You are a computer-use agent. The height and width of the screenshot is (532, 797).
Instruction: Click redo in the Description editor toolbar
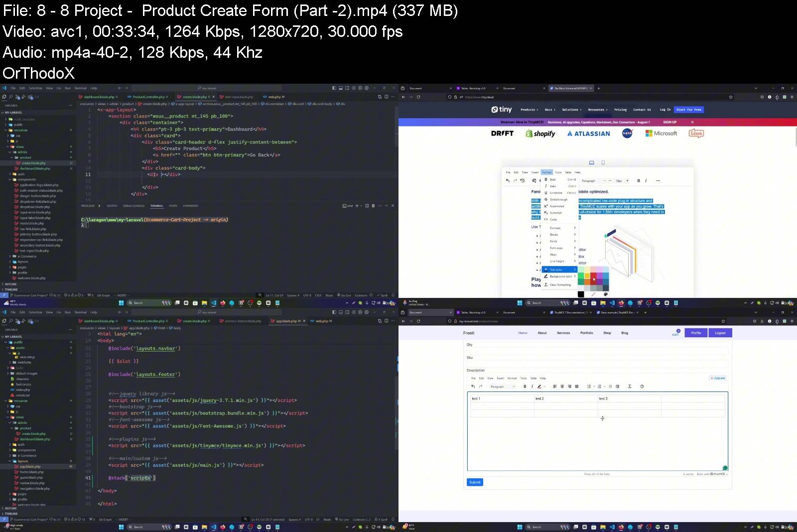tap(480, 387)
